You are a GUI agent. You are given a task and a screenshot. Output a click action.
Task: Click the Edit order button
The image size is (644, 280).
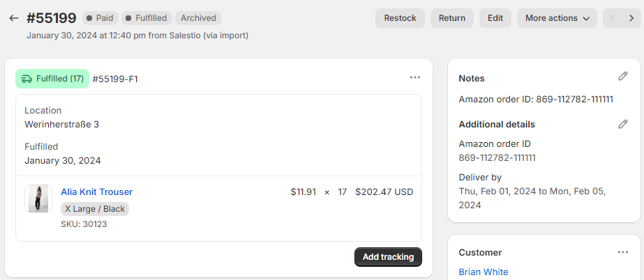[495, 18]
